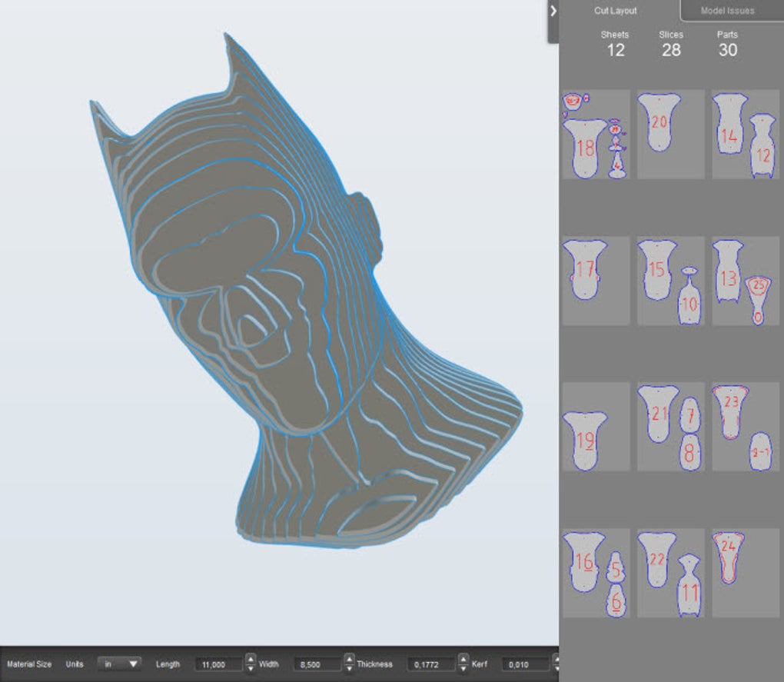Select the sheet thumbnail containing slice 24
Viewport: 784px width, 682px height.
[x=746, y=574]
